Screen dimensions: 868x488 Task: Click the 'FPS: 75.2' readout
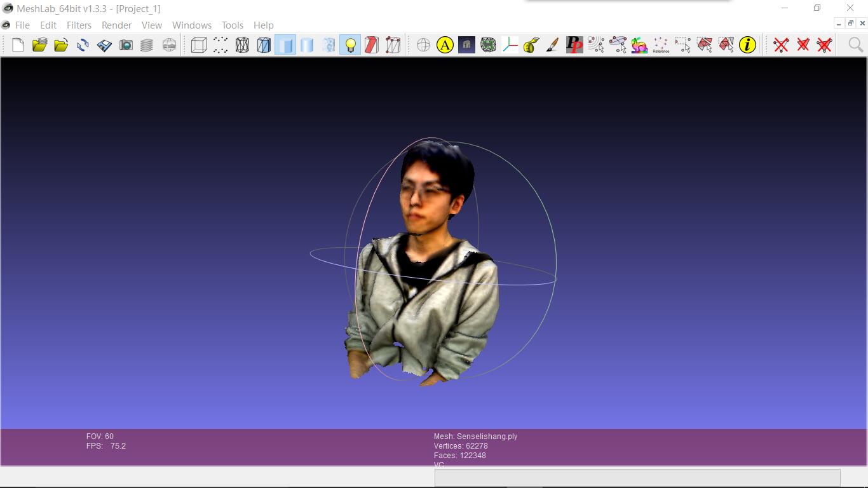point(106,446)
